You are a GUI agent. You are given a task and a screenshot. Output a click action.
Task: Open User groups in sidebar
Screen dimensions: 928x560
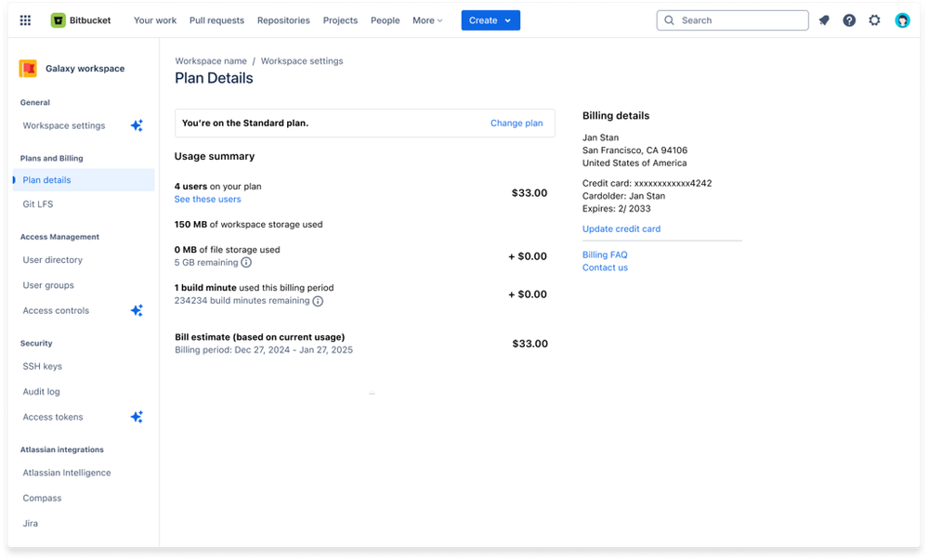tap(48, 285)
